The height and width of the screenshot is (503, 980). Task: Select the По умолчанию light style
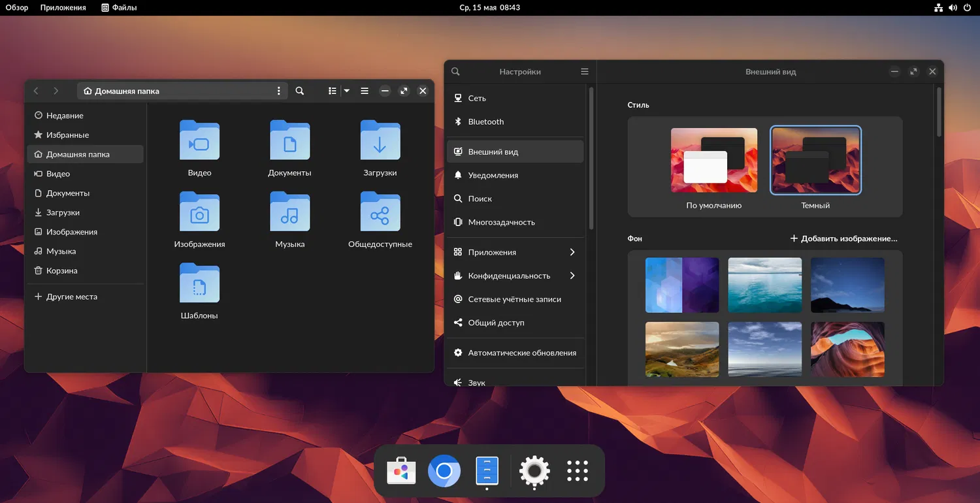coord(713,161)
